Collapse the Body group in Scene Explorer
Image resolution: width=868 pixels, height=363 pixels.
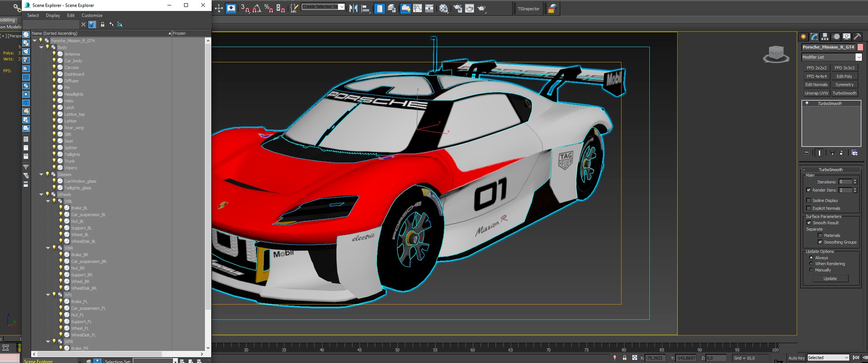click(42, 47)
